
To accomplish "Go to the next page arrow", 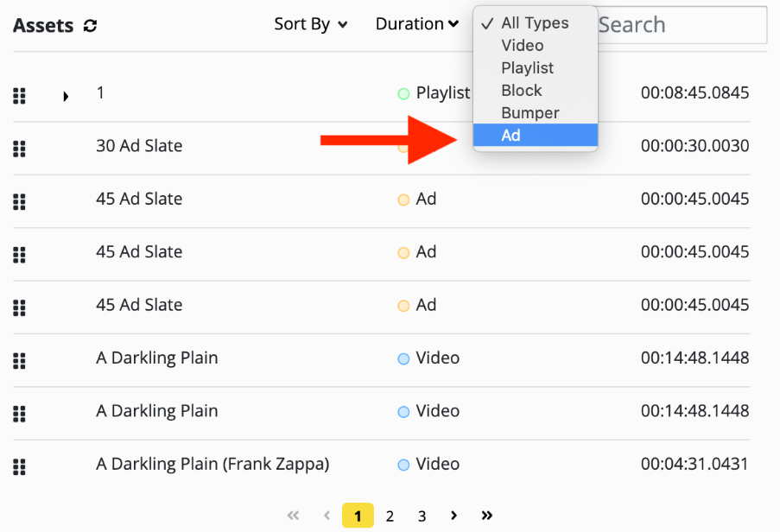I will [453, 516].
